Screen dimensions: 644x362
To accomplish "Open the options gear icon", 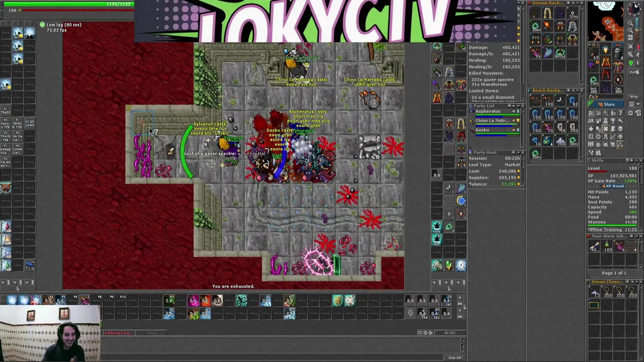I will [x=630, y=113].
